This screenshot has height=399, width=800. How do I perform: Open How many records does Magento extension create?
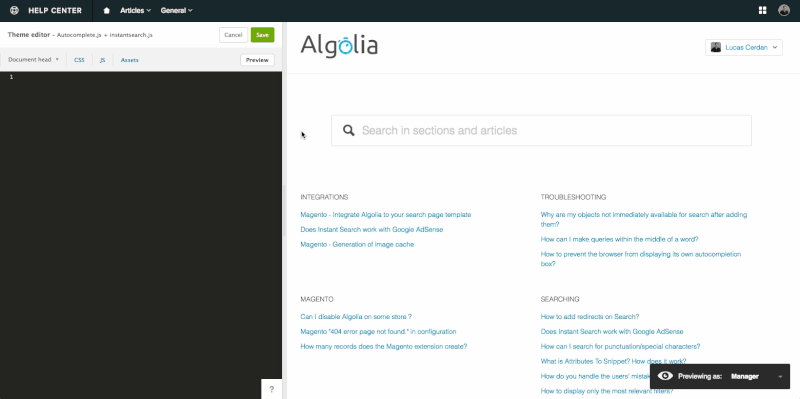click(384, 346)
